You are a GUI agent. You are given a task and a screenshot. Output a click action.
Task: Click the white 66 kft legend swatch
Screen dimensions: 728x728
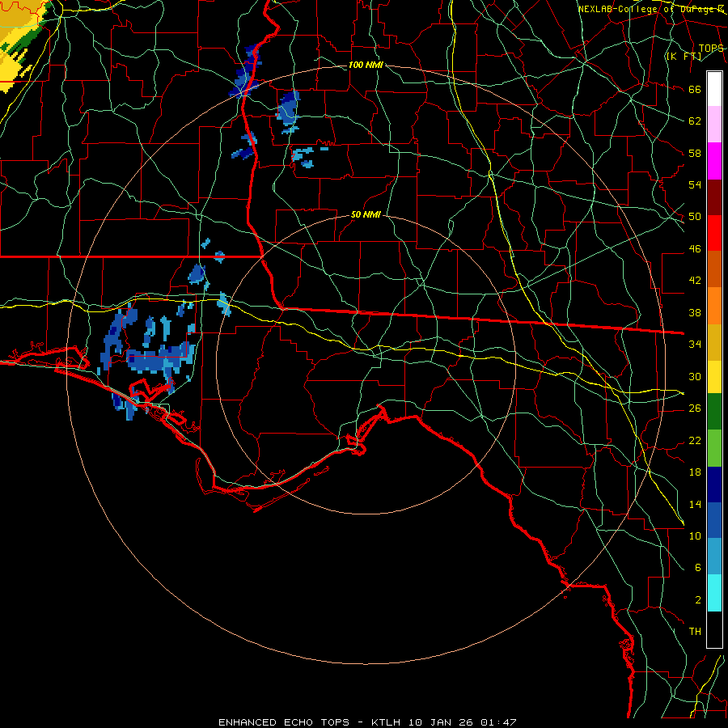(x=714, y=89)
